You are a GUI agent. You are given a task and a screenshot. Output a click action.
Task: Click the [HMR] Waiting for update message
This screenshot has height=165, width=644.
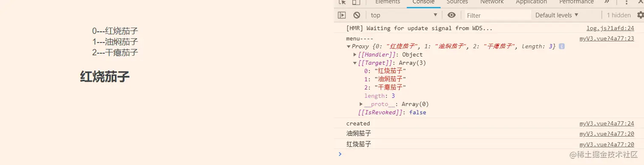tap(419, 28)
